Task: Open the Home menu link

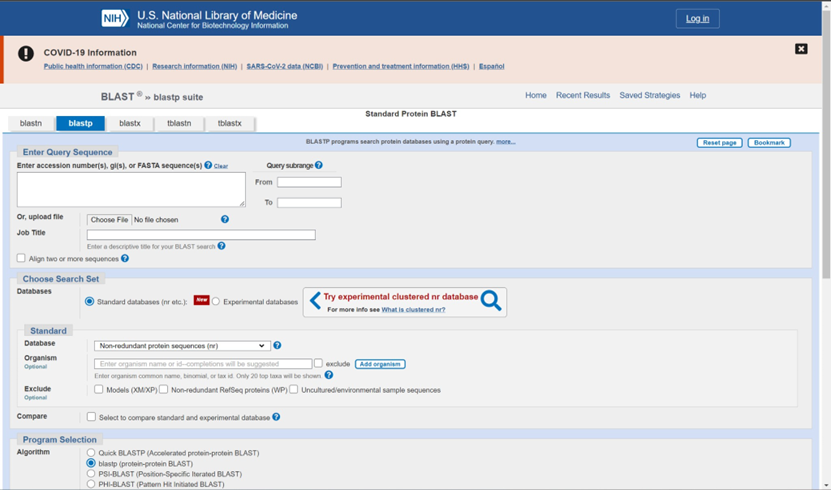Action: tap(536, 95)
